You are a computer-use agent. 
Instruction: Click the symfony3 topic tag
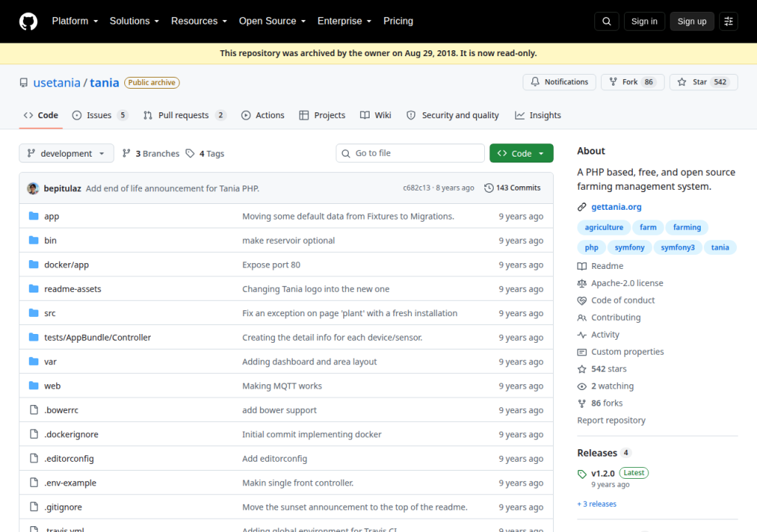[677, 248]
